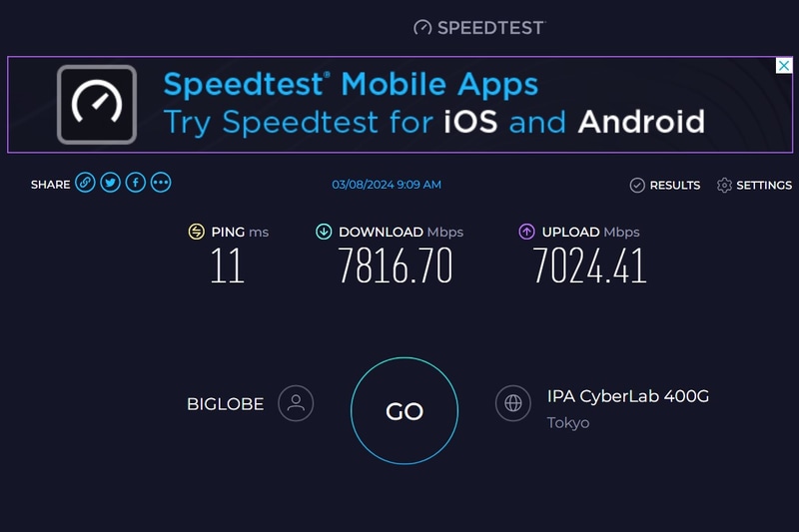Click the Results checkmark icon
Image resolution: width=799 pixels, height=532 pixels.
[637, 186]
